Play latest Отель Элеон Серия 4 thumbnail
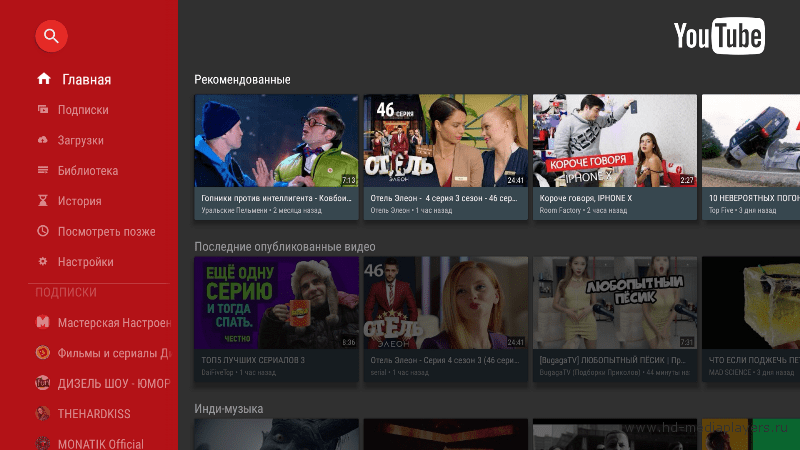Viewport: 800px width, 450px height. (446, 303)
